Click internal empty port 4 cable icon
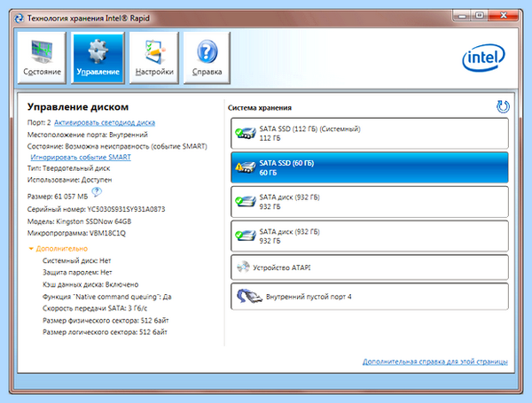 pos(249,296)
